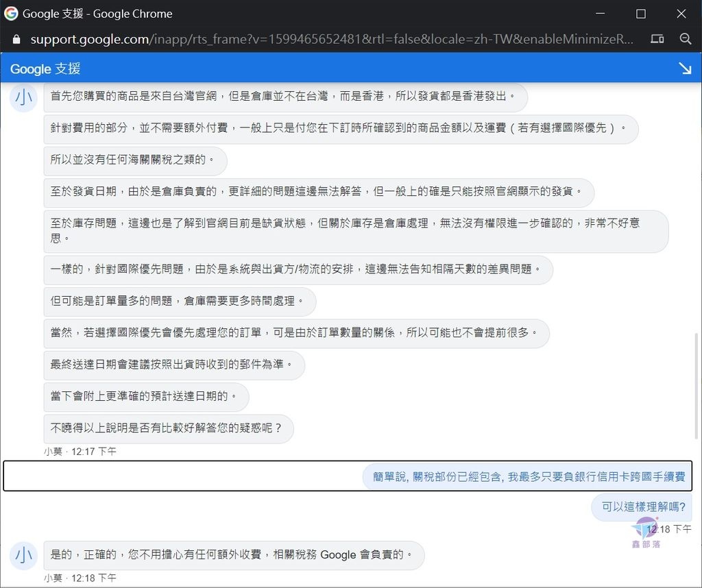Image resolution: width=702 pixels, height=588 pixels.
Task: Click the chat vertical scrollbar thumb
Action: (696, 386)
